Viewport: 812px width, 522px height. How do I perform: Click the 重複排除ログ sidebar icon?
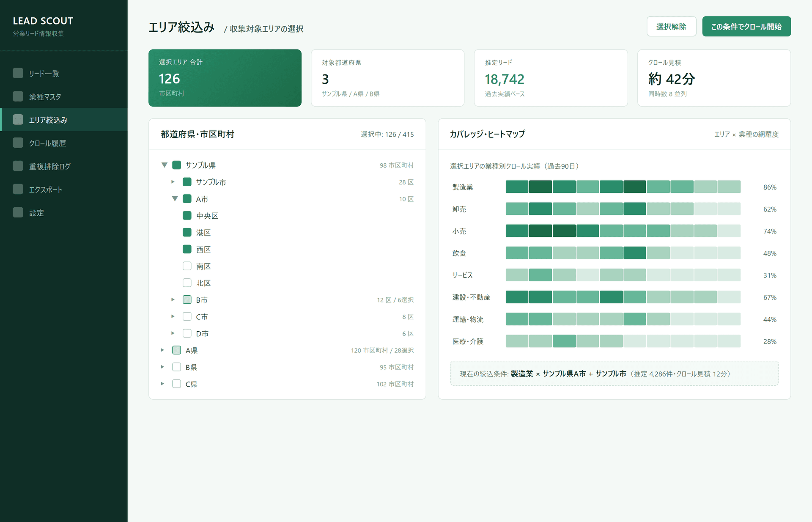coord(18,166)
